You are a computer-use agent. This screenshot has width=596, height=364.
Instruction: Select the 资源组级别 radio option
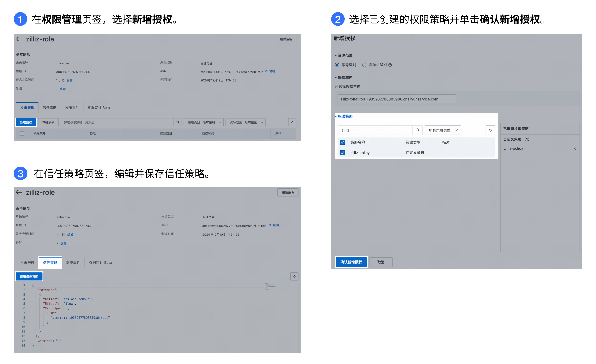coord(365,65)
